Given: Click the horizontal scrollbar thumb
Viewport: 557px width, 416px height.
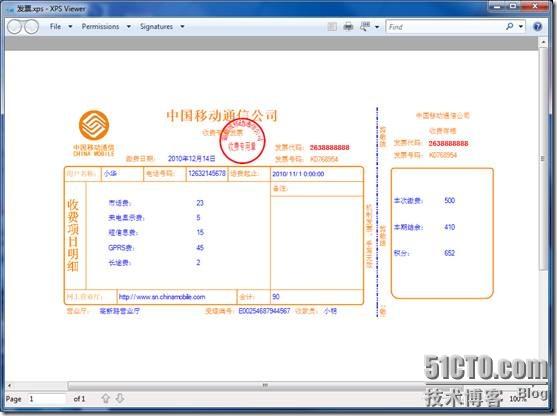Looking at the screenshot, I should (x=265, y=385).
